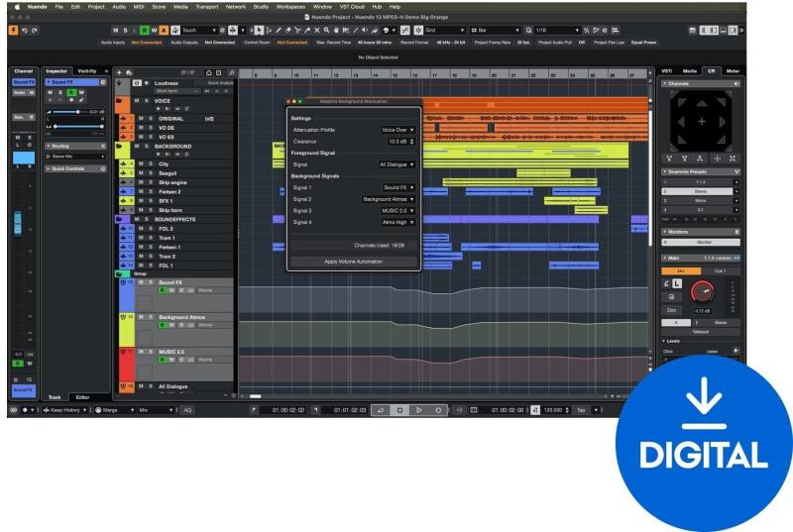Select the Object Selection arrow tool
Image resolution: width=793 pixels, height=532 pixels.
coord(259,31)
